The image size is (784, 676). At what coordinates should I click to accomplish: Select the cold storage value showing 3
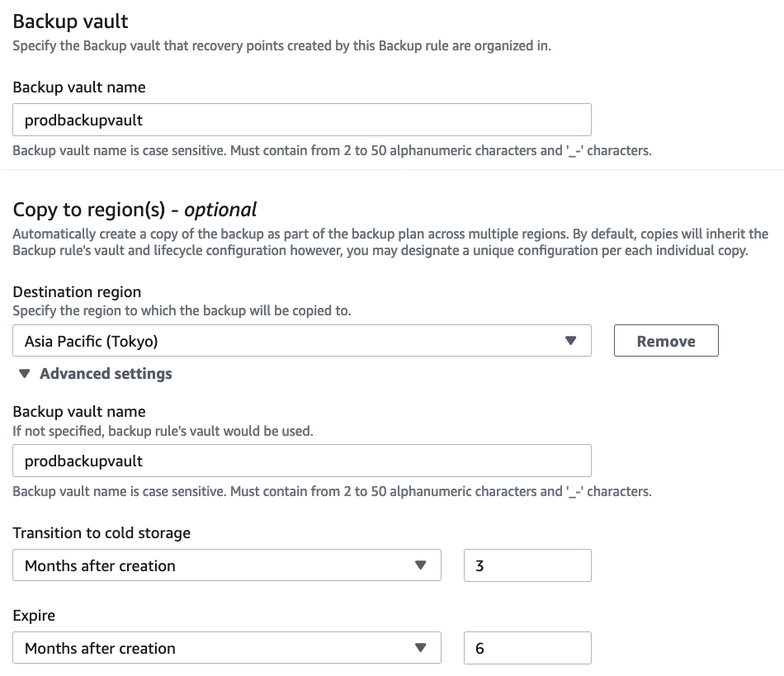[x=527, y=565]
